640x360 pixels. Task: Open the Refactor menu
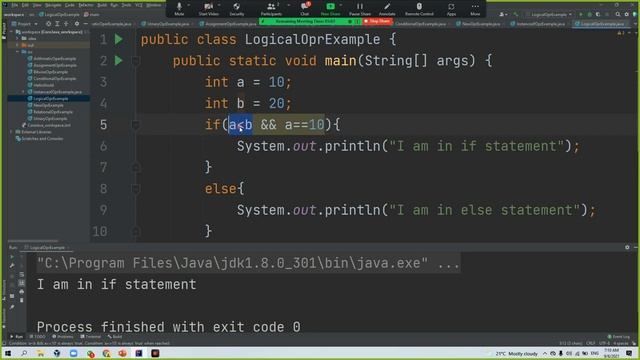(x=86, y=5)
